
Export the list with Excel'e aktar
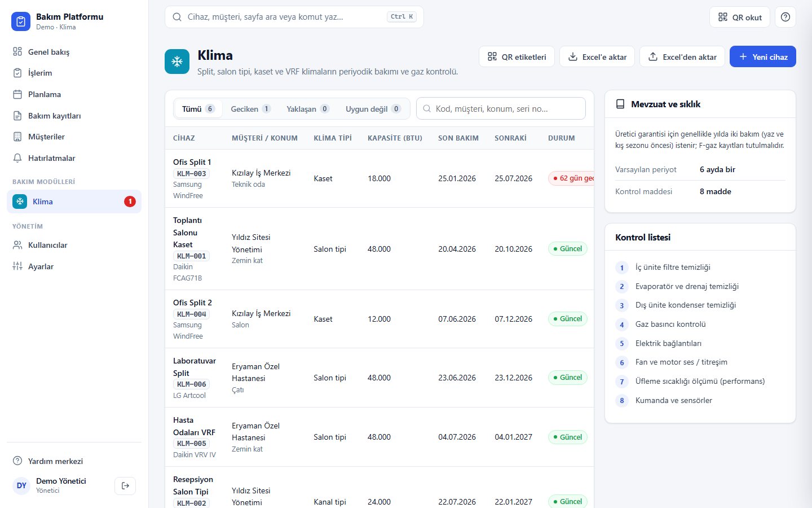click(597, 56)
